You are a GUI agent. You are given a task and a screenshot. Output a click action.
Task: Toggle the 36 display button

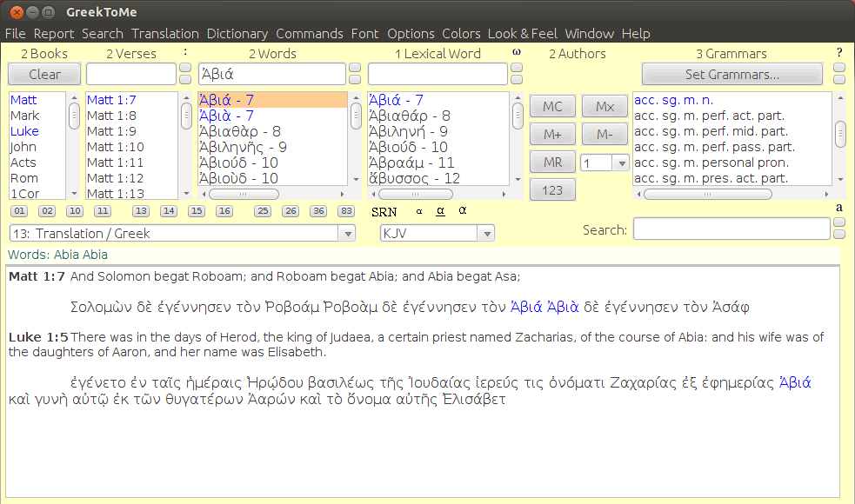click(318, 210)
